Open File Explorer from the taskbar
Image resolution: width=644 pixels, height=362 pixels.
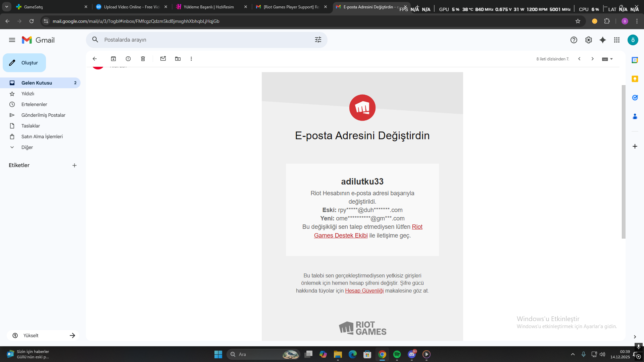coord(338,354)
